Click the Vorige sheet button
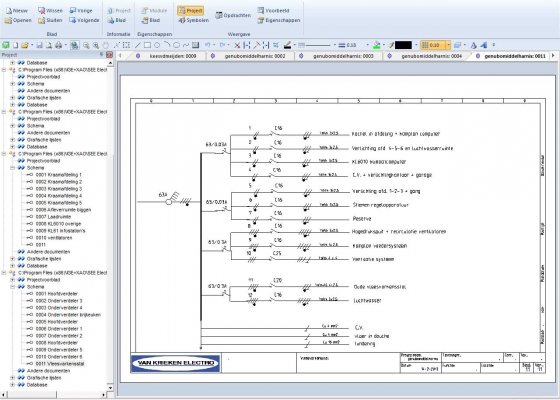Screen dimensions: 560x400 pos(81,11)
